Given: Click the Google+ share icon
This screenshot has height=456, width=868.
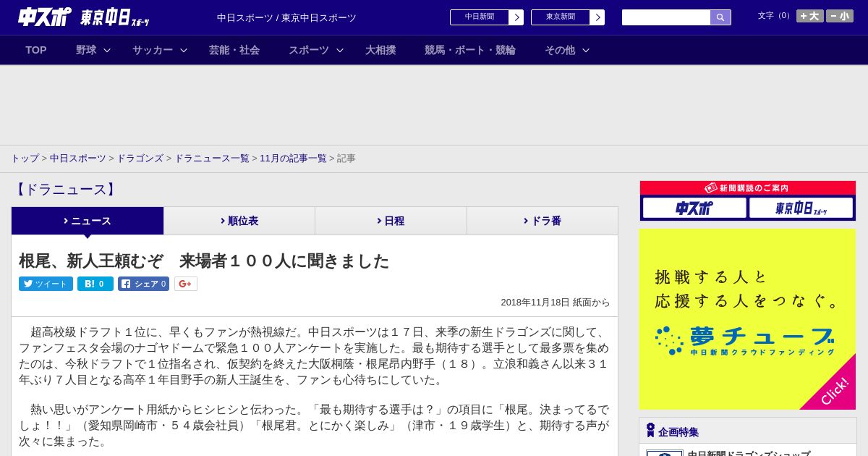Looking at the screenshot, I should (185, 284).
